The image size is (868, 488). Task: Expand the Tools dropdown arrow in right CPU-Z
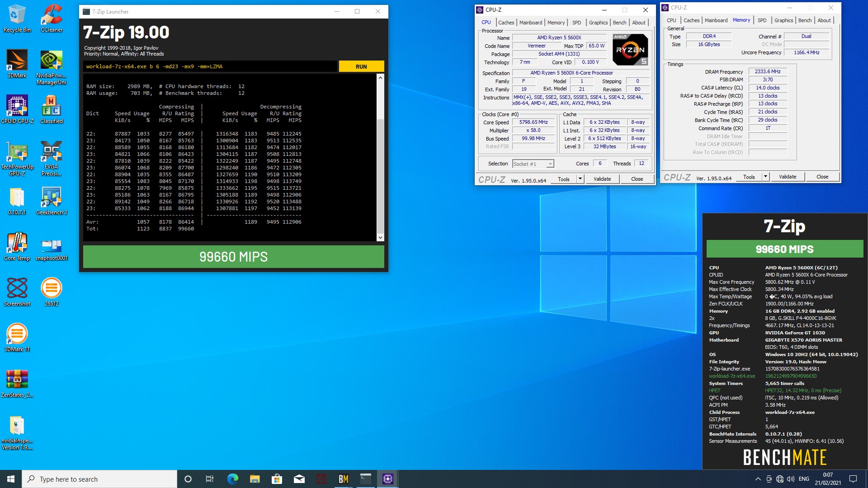click(x=765, y=177)
